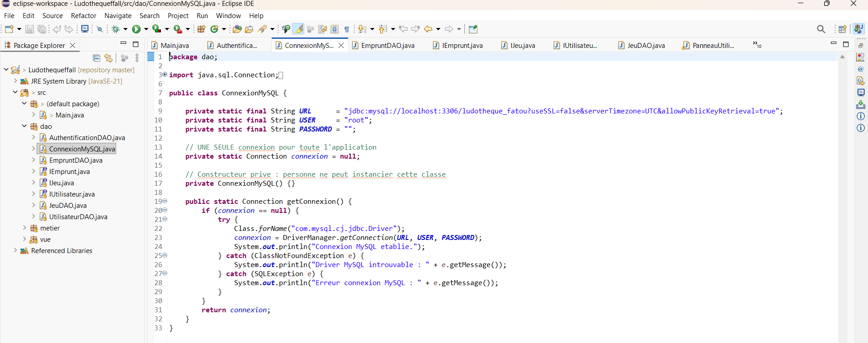Click the magnifier Quick Access search icon

(x=821, y=29)
